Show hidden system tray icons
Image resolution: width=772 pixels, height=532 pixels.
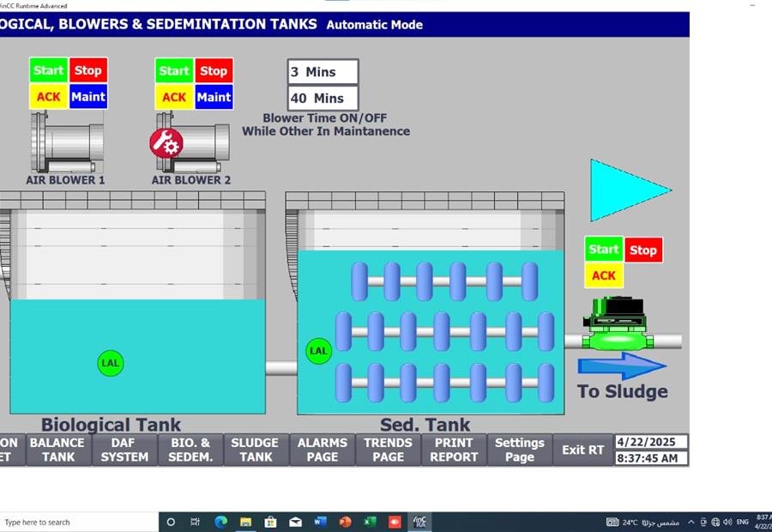pyautogui.click(x=691, y=523)
